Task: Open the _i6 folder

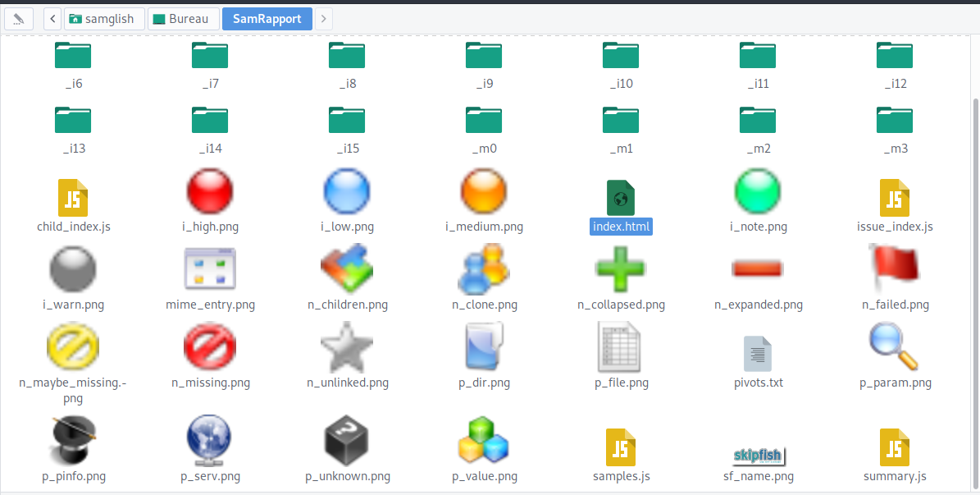Action: [73, 54]
